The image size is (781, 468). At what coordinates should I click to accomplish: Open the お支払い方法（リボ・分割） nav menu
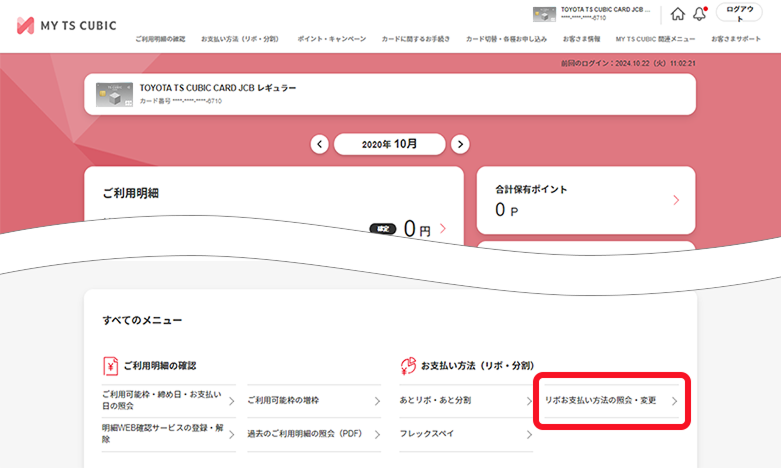pos(242,39)
